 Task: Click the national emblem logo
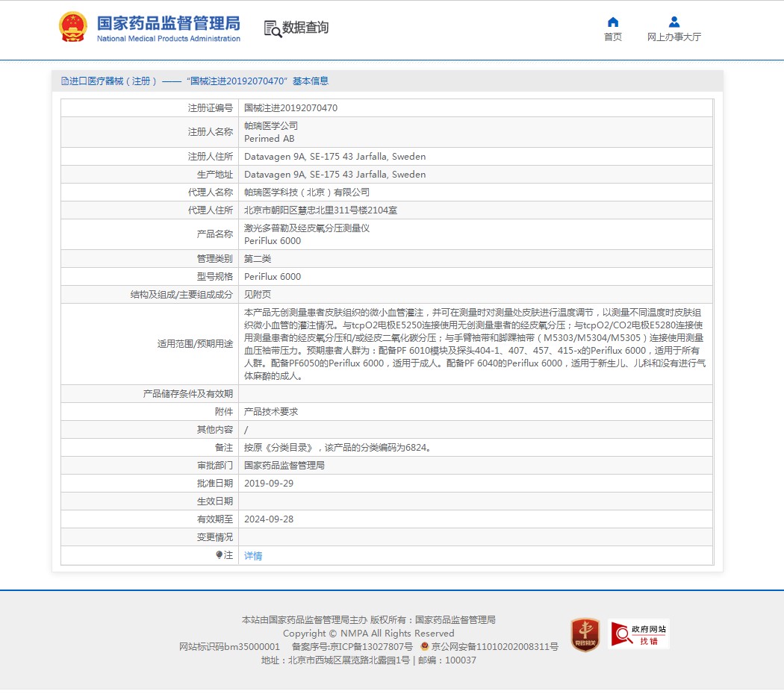(73, 27)
